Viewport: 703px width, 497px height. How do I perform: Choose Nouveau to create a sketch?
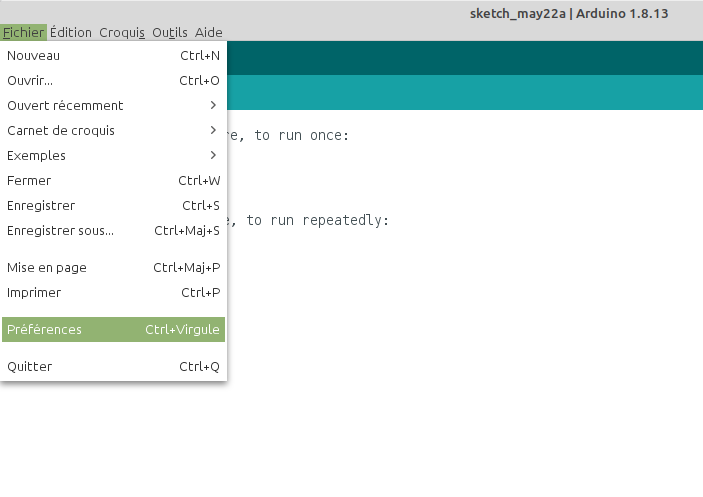(113, 56)
